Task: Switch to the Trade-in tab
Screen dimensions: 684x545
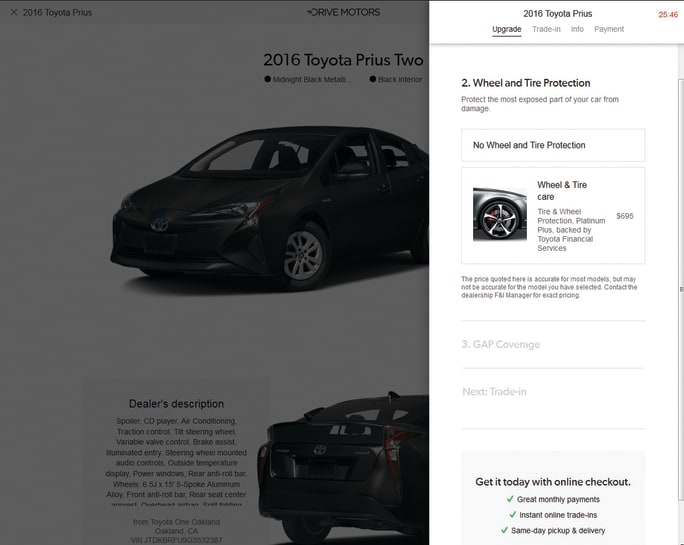Action: 546,30
